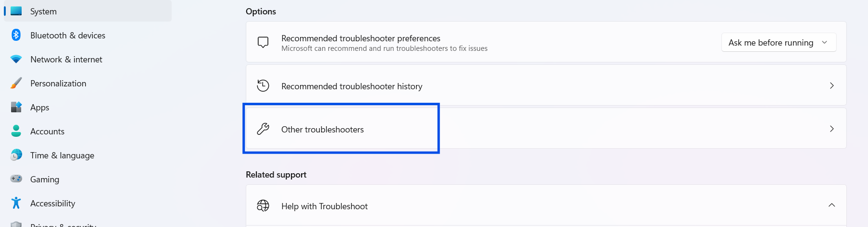Click the Accessibility figure icon

click(x=16, y=203)
